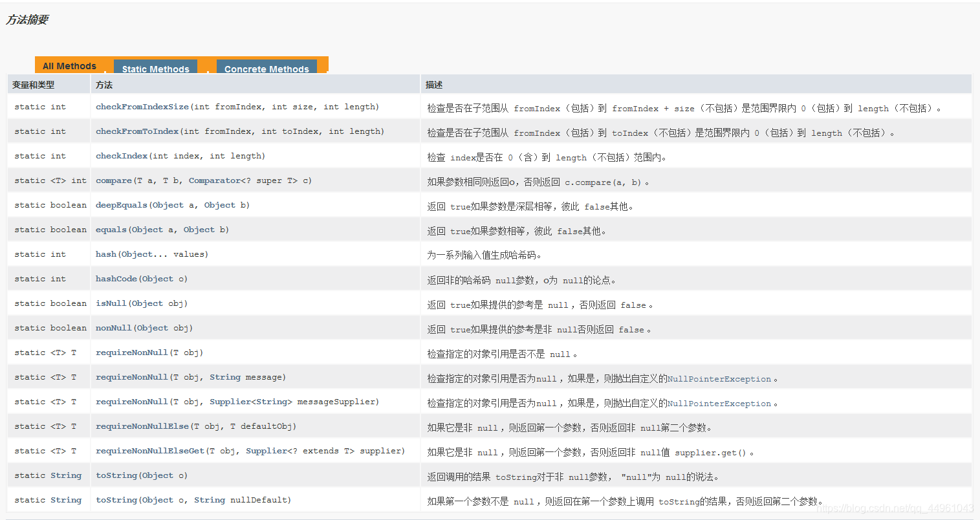
Task: Click 'static <T> T' type in requireNonNullElse row
Action: [45, 426]
